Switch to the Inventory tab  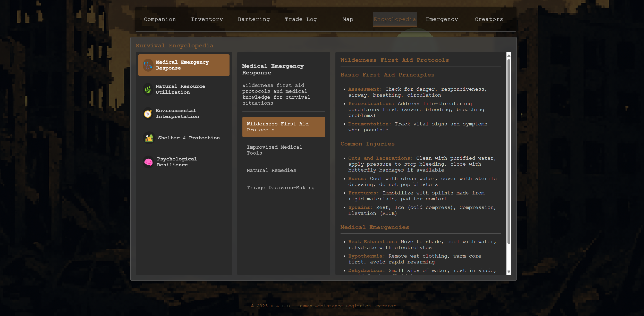(207, 19)
